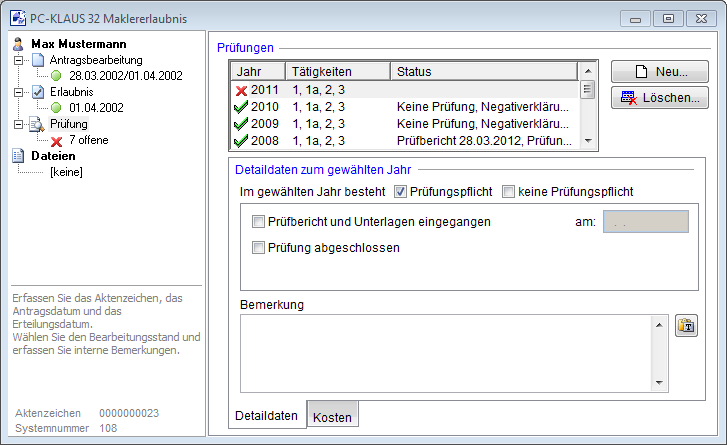Tick the Prüfung abgeschlossen checkbox
727x445 pixels.
click(259, 248)
